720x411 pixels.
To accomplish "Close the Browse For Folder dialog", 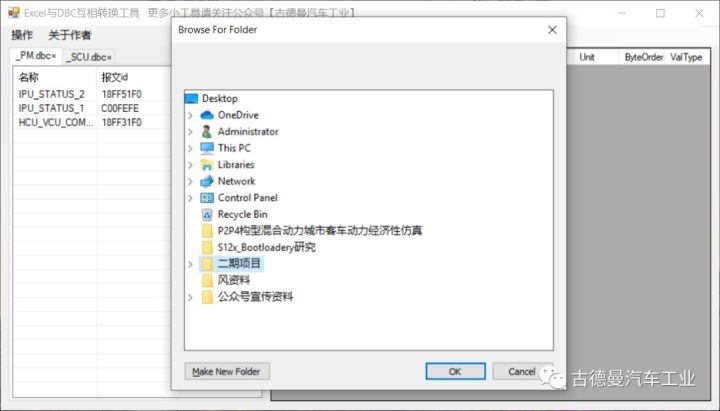I will [x=552, y=30].
